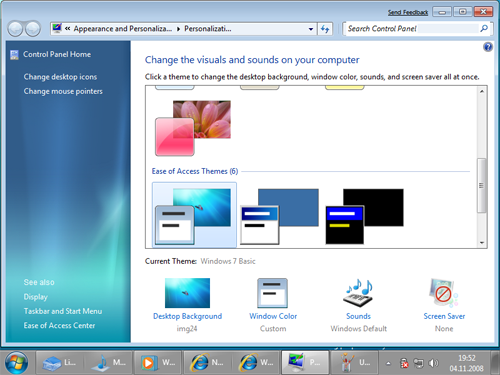Image resolution: width=500 pixels, height=375 pixels.
Task: Click the Control Panel Home icon
Action: coord(14,55)
